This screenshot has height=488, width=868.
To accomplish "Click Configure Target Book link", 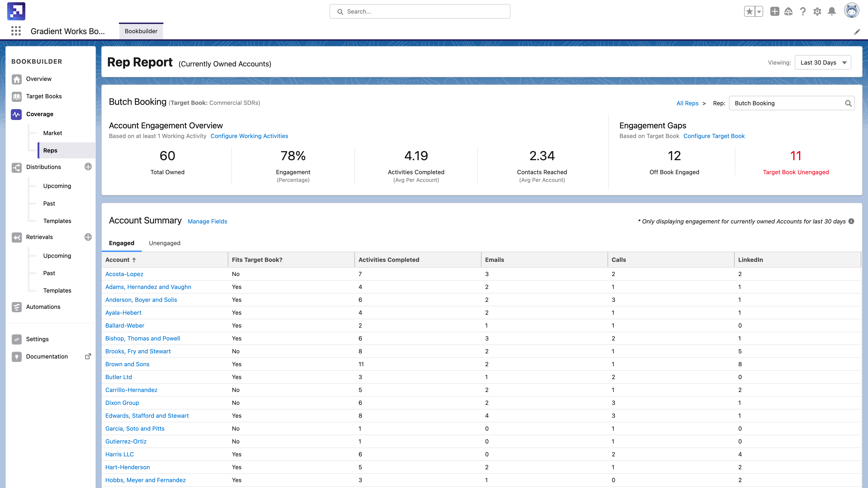I will [714, 136].
